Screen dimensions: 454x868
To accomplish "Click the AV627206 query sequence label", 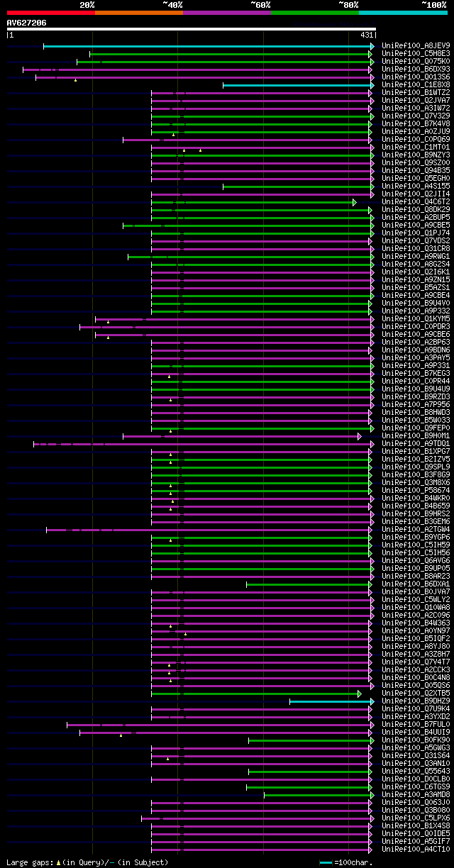I will point(27,23).
